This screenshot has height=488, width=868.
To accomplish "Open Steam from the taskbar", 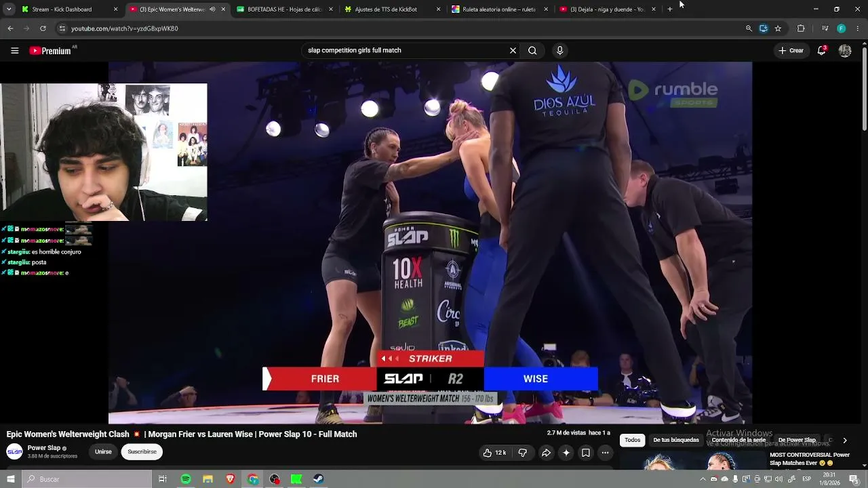I will tap(319, 479).
